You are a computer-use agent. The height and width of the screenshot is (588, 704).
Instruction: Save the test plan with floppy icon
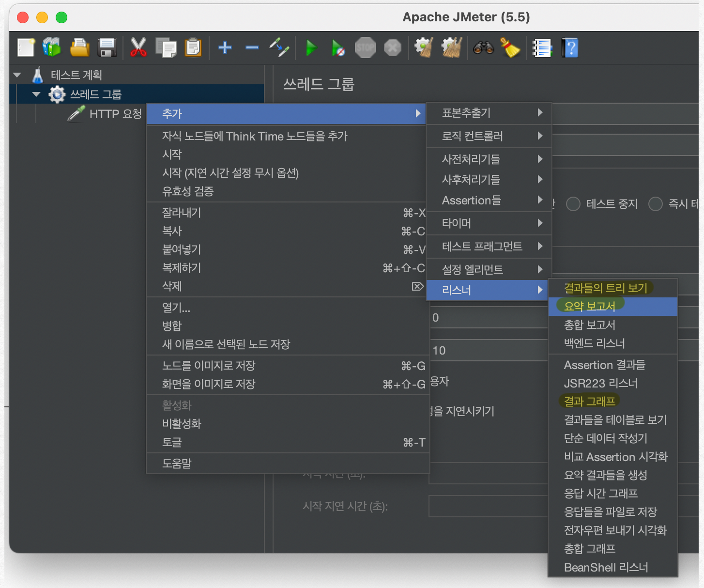pos(107,47)
